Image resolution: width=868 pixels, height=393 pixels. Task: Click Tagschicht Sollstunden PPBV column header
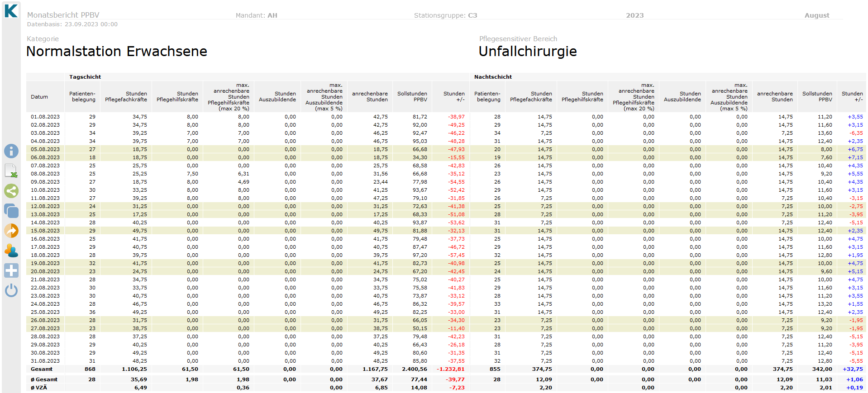click(x=412, y=97)
